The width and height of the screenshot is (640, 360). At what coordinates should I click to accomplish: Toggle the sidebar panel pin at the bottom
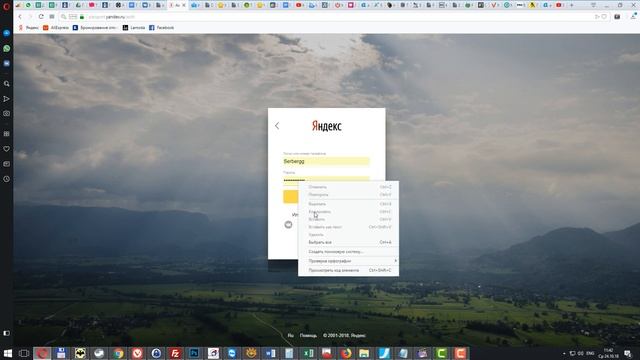(x=7, y=333)
